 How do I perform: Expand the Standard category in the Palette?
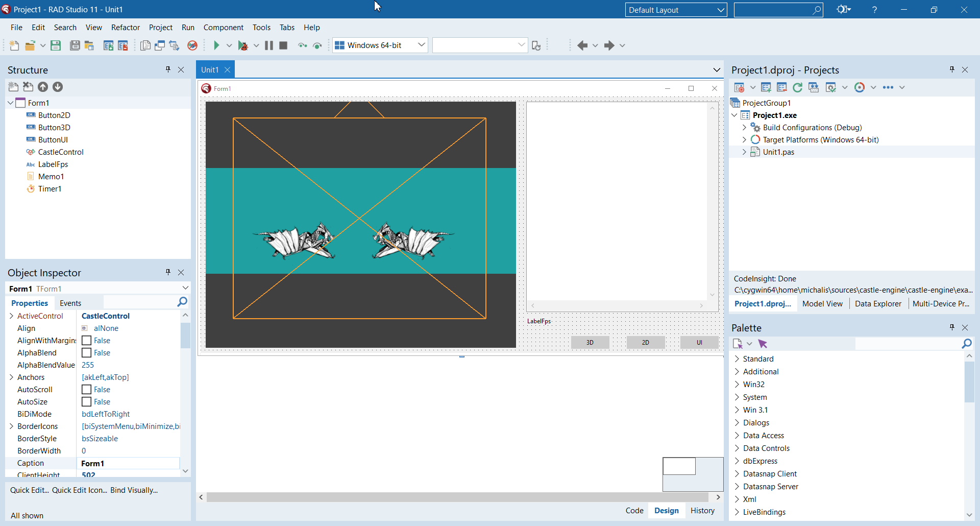coord(737,358)
